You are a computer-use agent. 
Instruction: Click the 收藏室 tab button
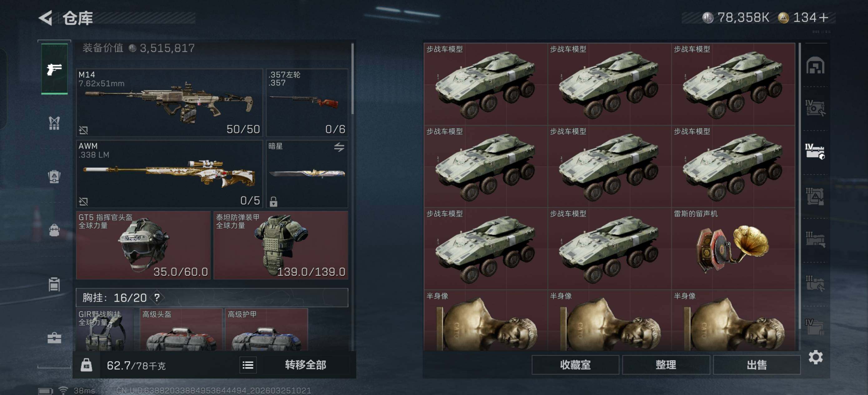pyautogui.click(x=575, y=365)
